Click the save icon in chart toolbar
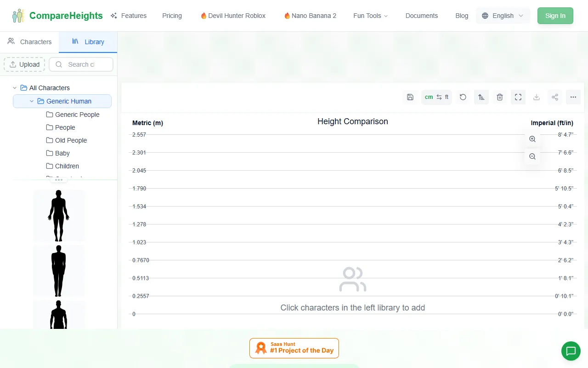This screenshot has width=588, height=368. click(410, 97)
